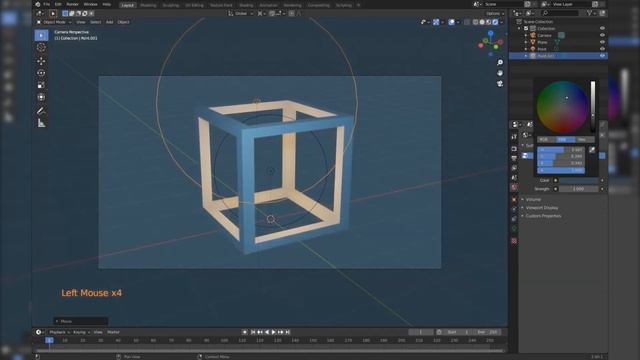
Task: Open the Global transform orientation dropdown
Action: (x=241, y=13)
